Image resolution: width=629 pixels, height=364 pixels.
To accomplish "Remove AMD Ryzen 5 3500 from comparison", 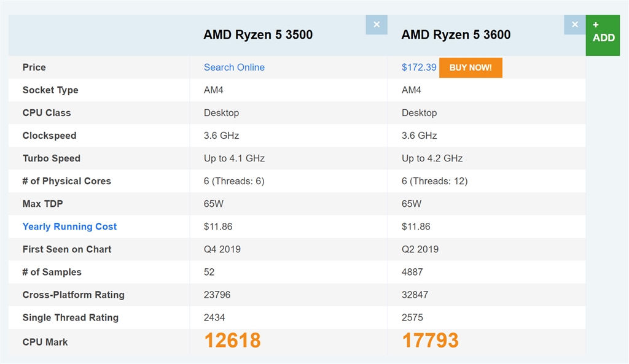I will click(377, 25).
